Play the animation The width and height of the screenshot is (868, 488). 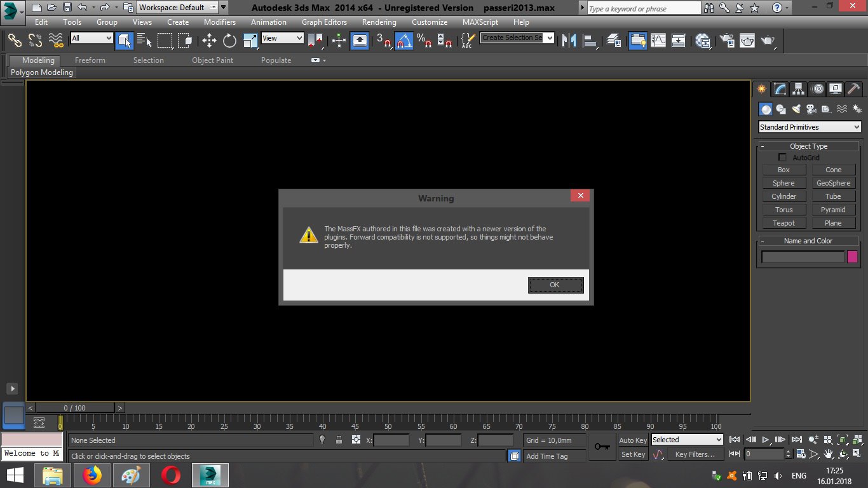click(x=766, y=440)
